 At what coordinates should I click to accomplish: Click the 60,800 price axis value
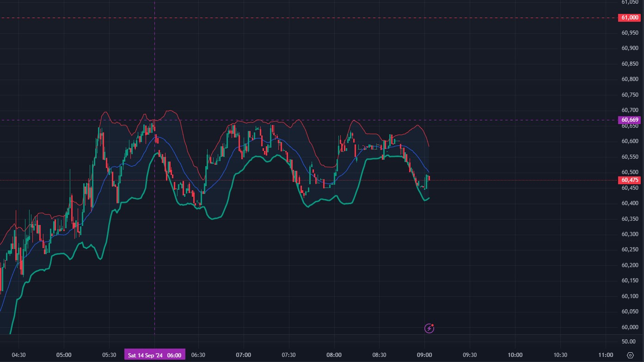630,79
